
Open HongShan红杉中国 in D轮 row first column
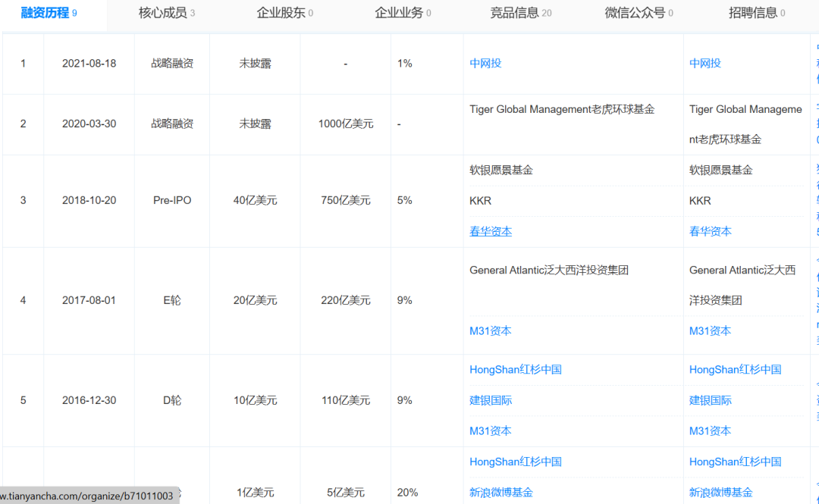coord(516,370)
